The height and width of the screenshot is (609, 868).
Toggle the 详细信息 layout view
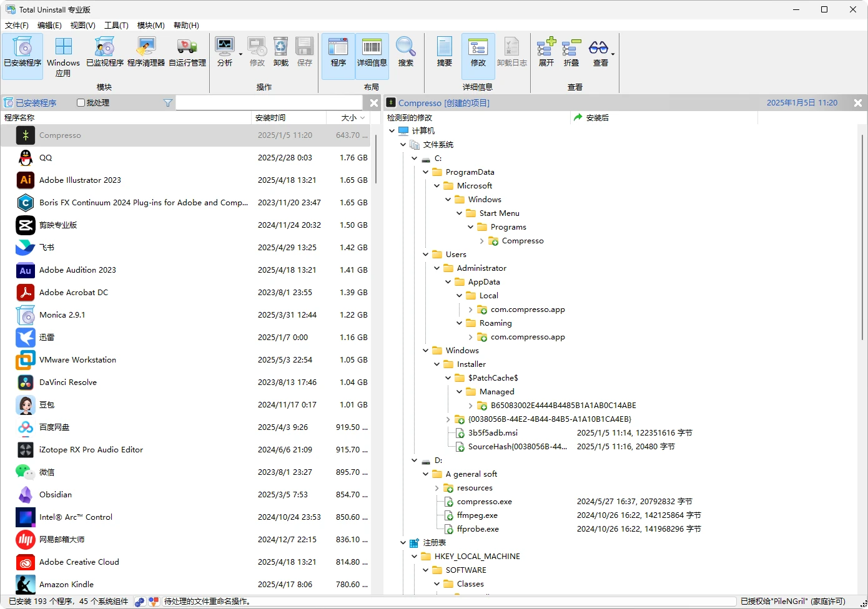[372, 52]
